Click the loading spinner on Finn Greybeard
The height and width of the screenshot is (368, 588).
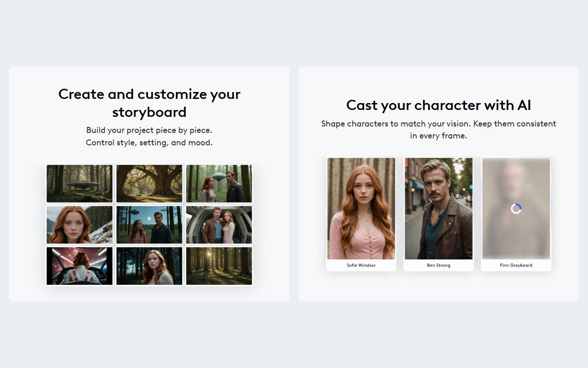click(516, 209)
